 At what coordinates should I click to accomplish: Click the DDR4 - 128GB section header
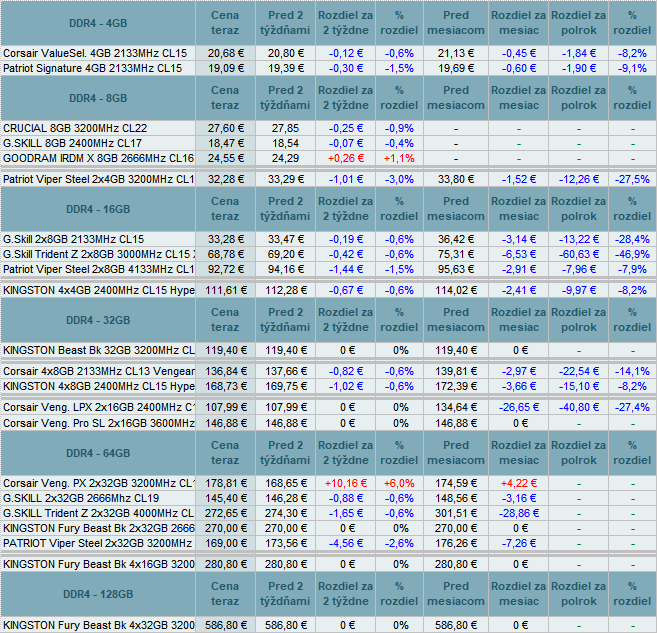pos(98,594)
